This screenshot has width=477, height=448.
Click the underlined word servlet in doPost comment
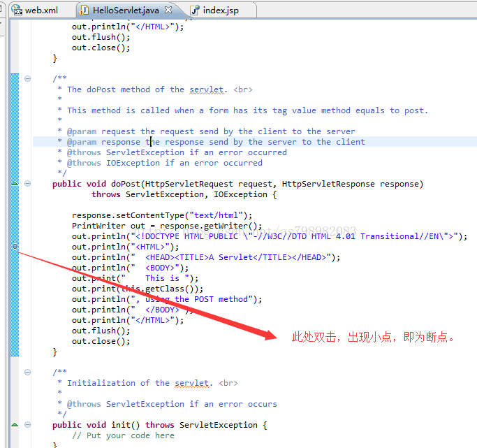[x=207, y=89]
